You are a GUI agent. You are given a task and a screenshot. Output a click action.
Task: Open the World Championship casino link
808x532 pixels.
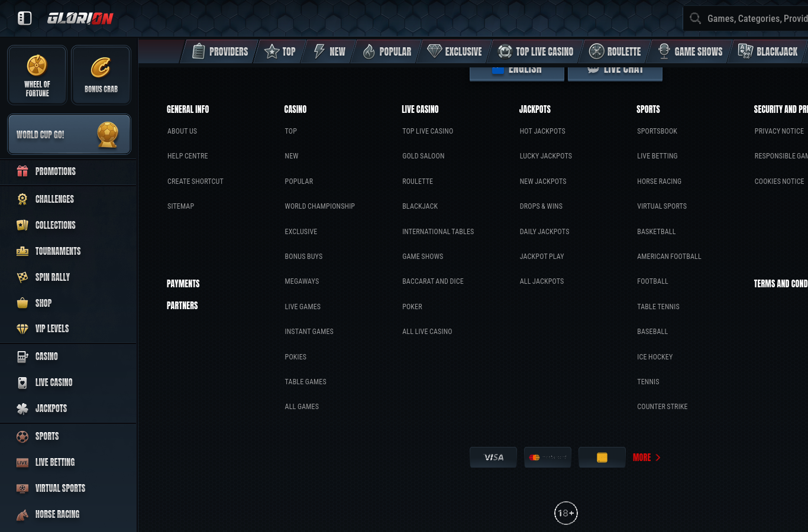320,206
